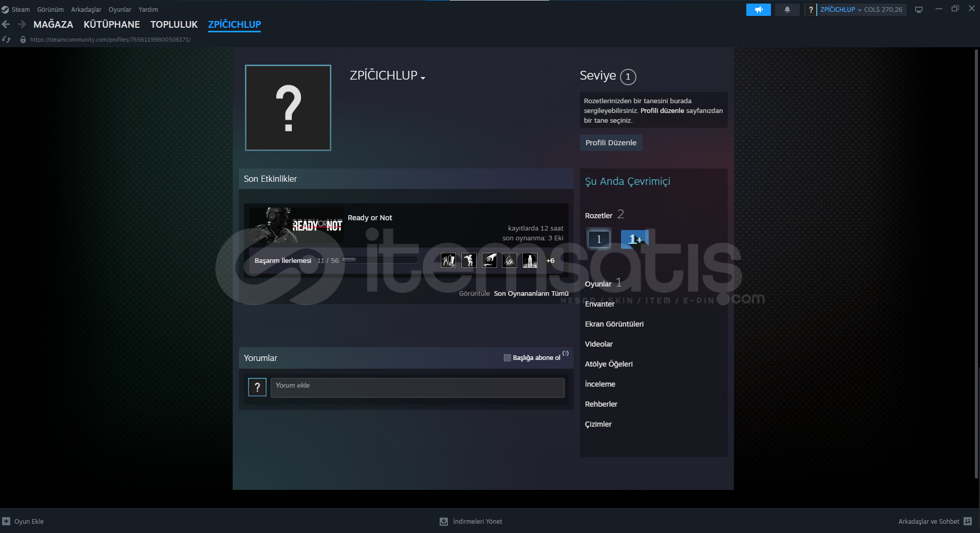The width and height of the screenshot is (980, 533).
Task: Click the friends chat icon at bottom right
Action: tap(968, 521)
